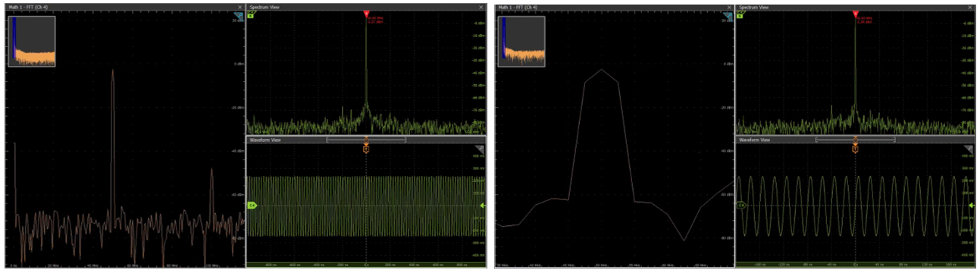Select the green trigger level arrow beside the sparse sine waveform
The image size is (980, 273).
click(x=972, y=205)
